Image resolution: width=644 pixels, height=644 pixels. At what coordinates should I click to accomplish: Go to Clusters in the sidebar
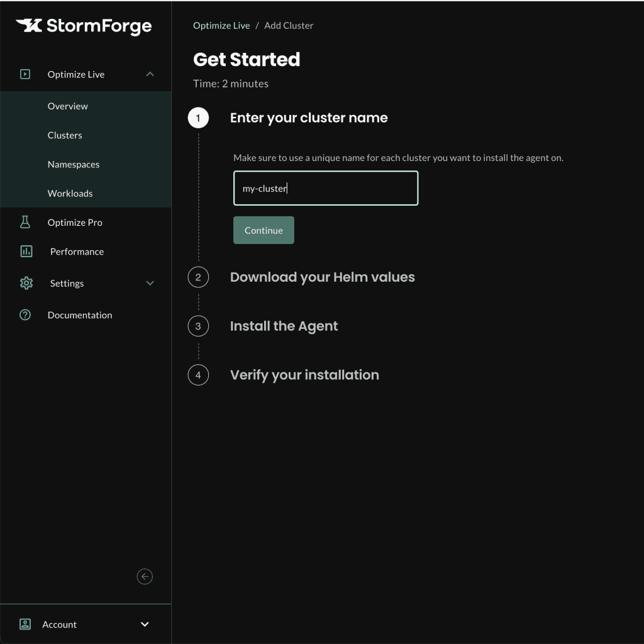point(65,135)
